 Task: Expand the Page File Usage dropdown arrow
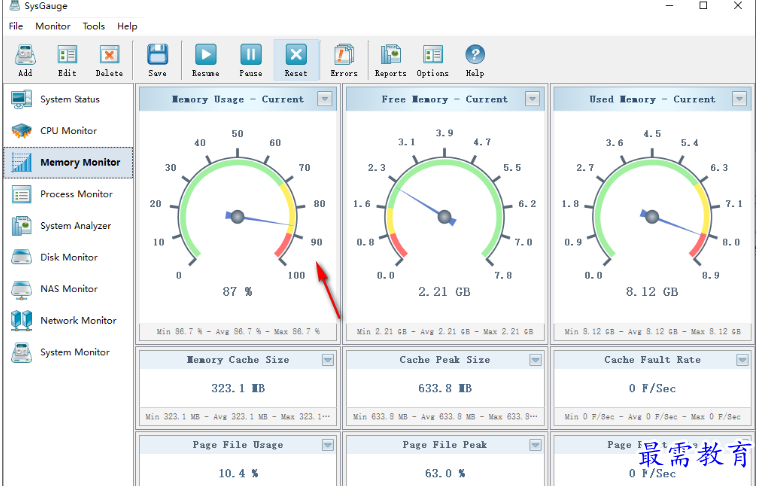click(x=328, y=445)
